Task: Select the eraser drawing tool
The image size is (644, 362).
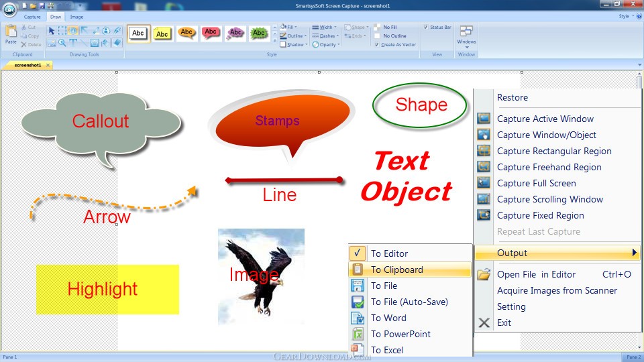Action: click(117, 43)
